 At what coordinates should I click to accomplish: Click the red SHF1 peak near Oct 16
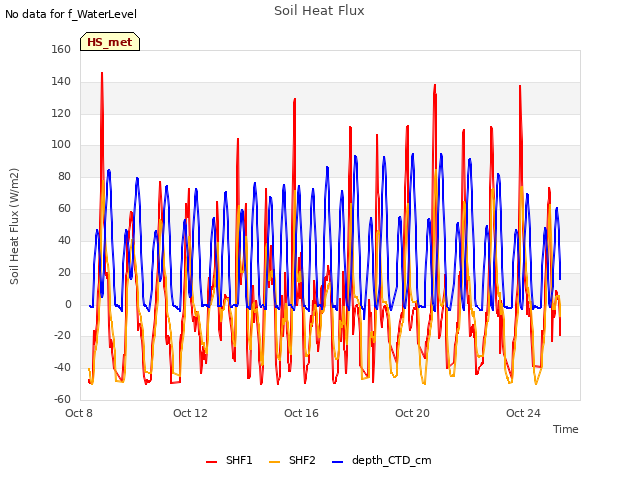pyautogui.click(x=294, y=99)
